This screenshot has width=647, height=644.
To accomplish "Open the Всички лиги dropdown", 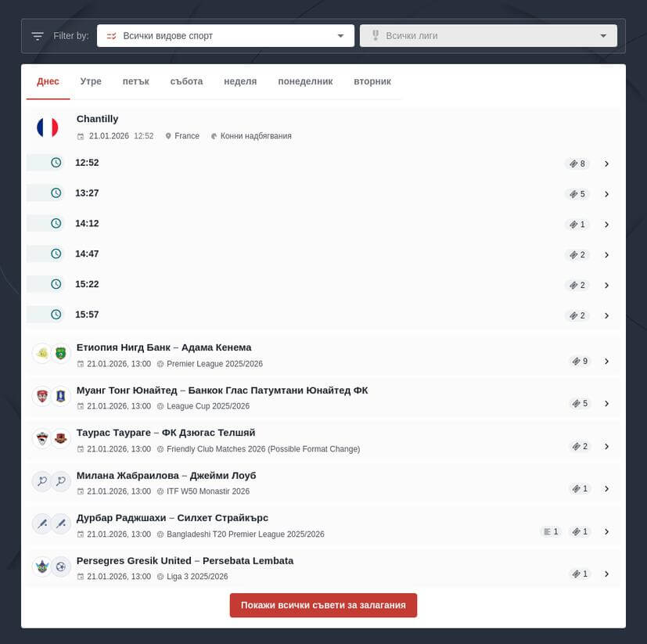I will click(x=488, y=36).
